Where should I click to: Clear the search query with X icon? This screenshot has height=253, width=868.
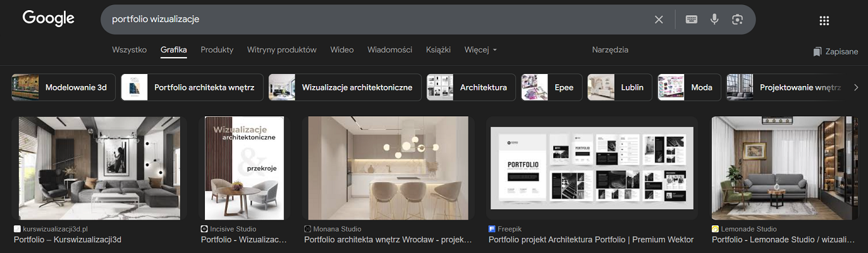tap(659, 20)
